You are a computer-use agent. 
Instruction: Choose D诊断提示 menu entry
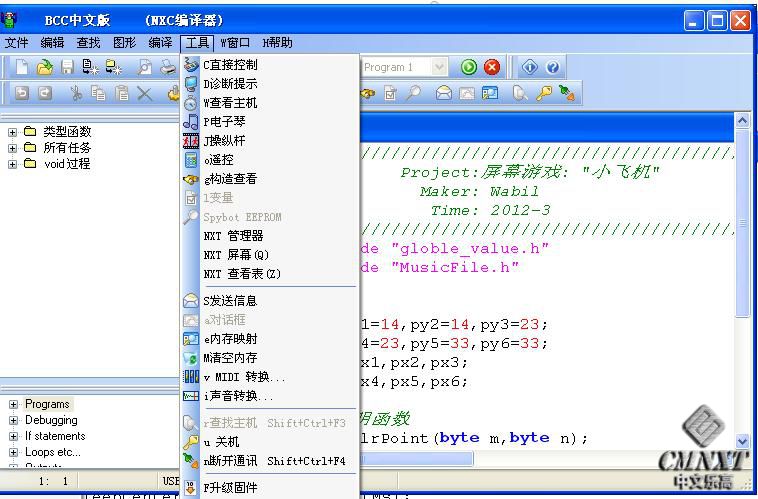(x=270, y=84)
